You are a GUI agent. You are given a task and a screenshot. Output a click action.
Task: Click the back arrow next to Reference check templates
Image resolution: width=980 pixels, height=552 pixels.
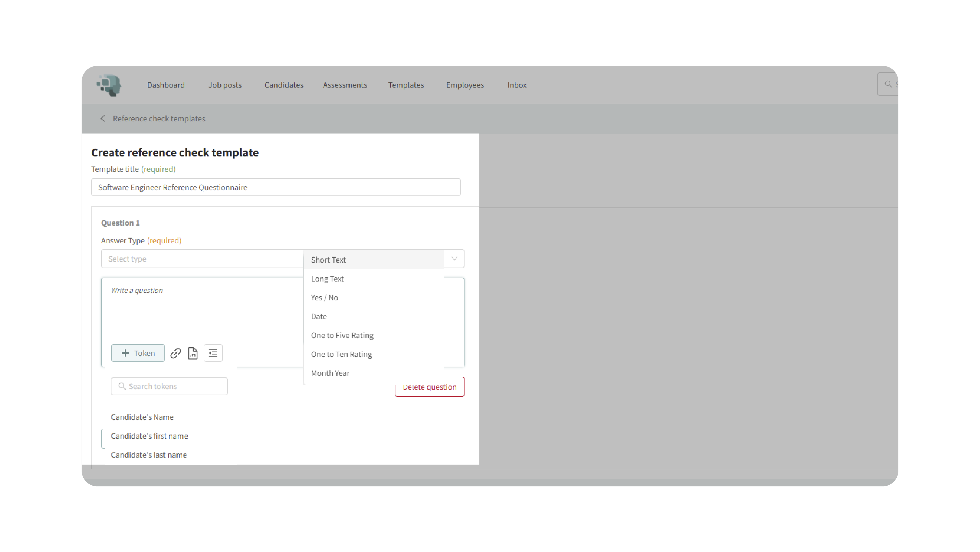pos(103,118)
